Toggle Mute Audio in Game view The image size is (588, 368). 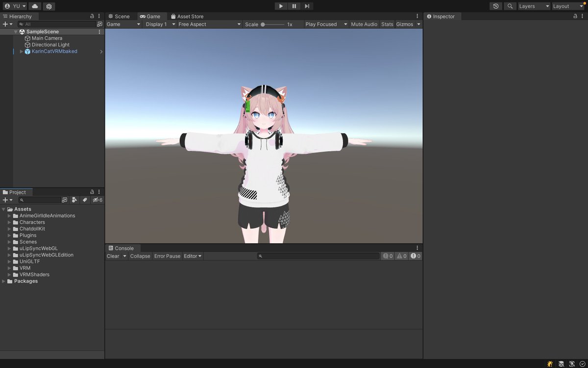(x=364, y=24)
